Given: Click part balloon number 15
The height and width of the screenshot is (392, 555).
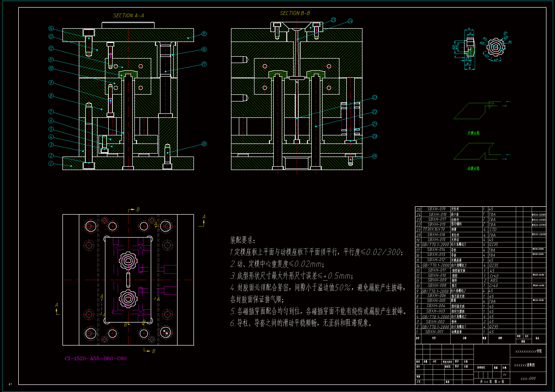Looking at the screenshot, I should click(204, 34).
